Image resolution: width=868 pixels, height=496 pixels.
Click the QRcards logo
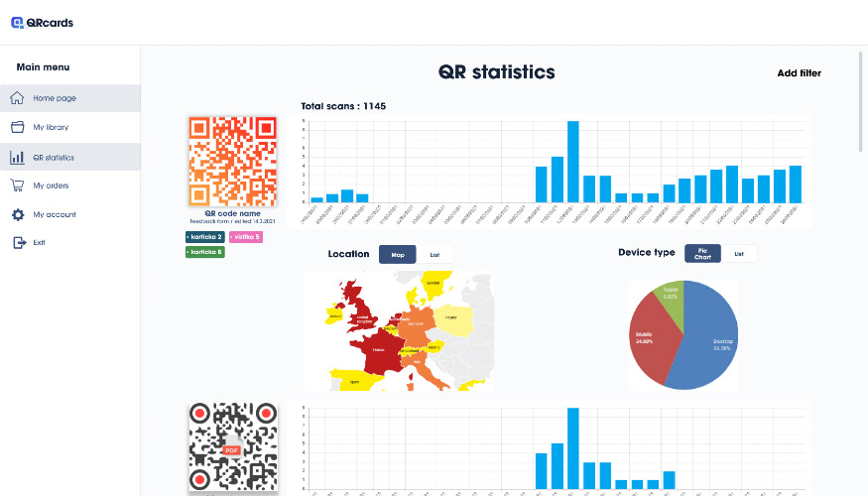[42, 23]
